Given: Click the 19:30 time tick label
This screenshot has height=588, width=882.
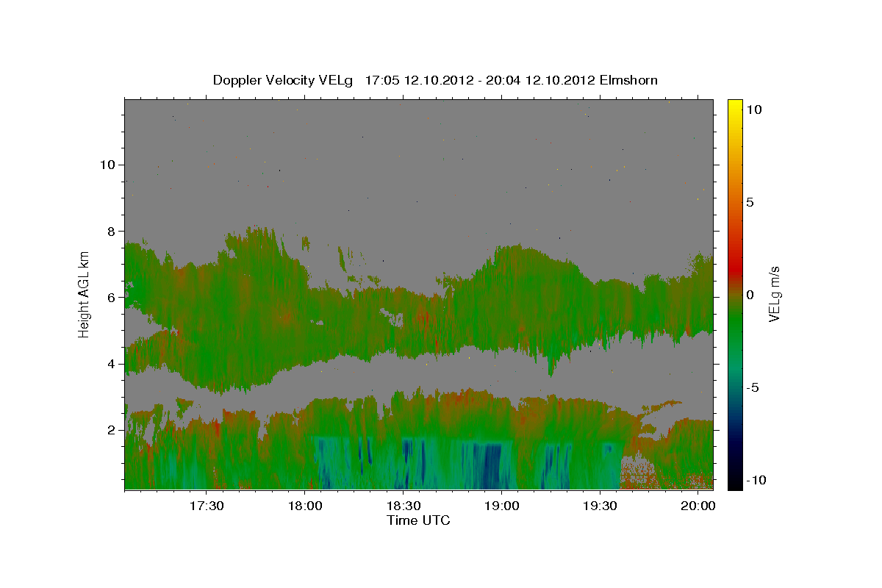Looking at the screenshot, I should point(600,506).
